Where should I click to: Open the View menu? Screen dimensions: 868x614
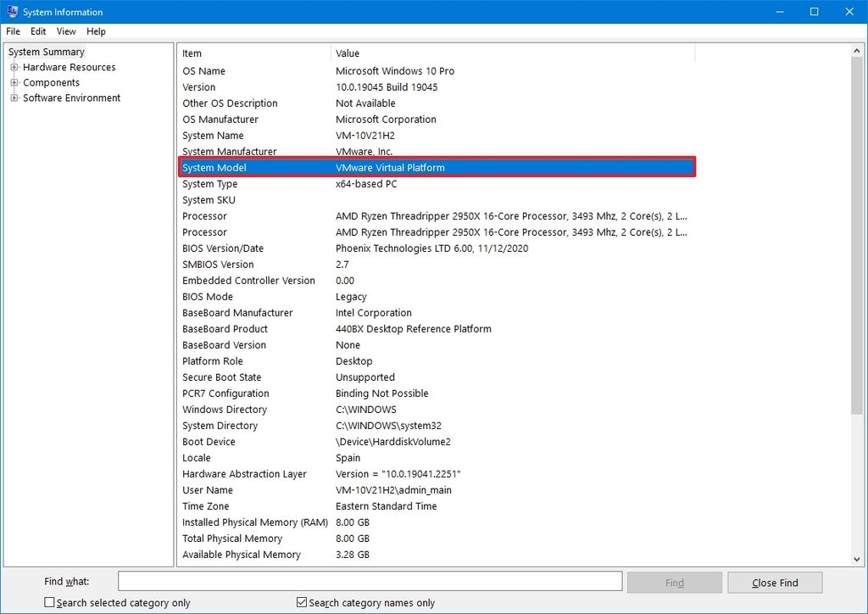(x=65, y=31)
